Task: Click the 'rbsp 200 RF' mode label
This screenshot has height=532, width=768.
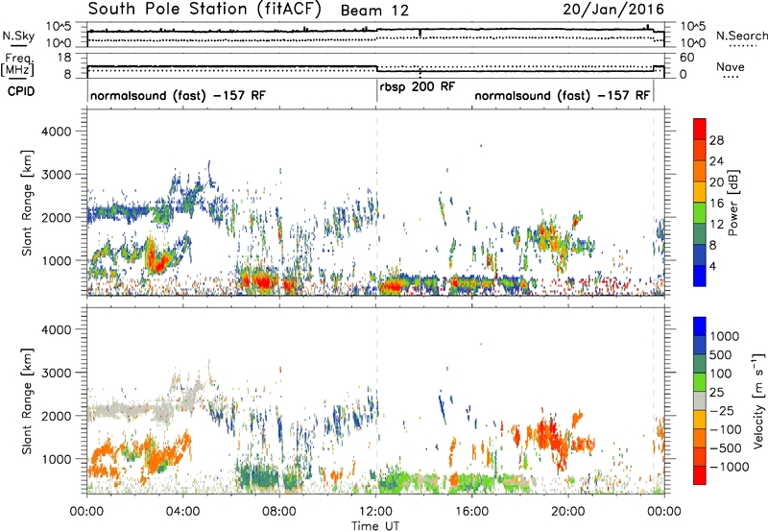Action: [418, 86]
